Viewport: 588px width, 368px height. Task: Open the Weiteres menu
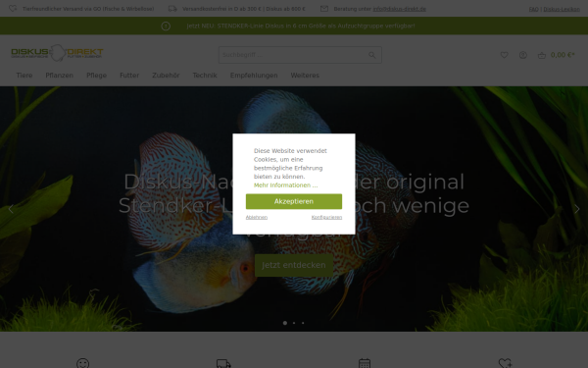[305, 76]
